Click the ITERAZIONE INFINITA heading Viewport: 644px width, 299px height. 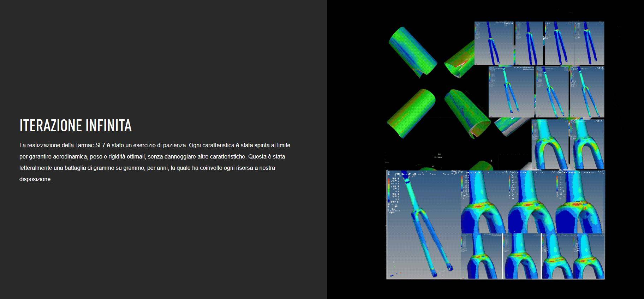[x=76, y=126]
